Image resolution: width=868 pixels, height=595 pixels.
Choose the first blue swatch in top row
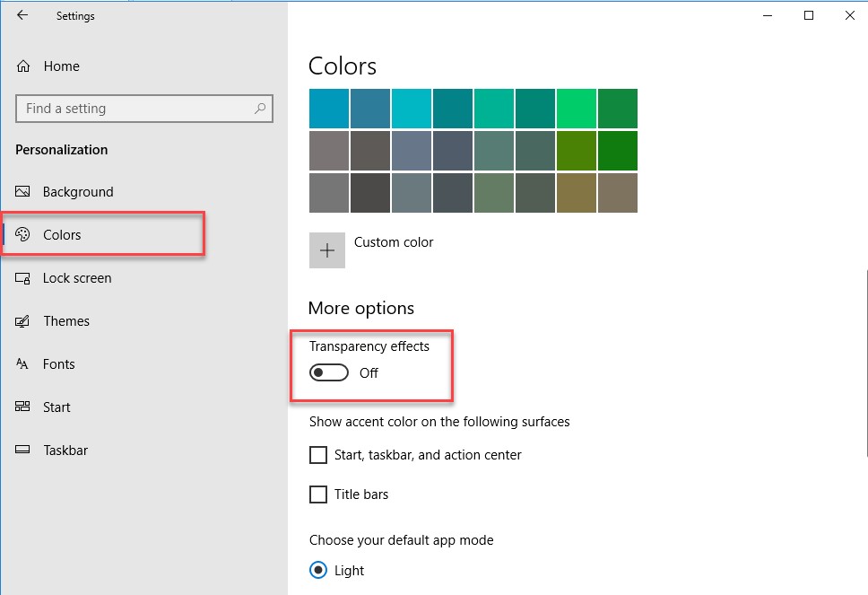(328, 109)
